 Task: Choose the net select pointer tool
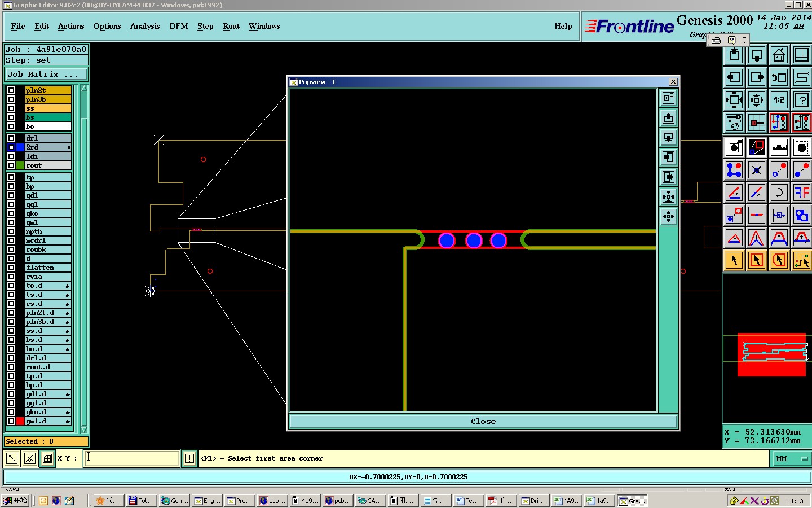point(801,260)
